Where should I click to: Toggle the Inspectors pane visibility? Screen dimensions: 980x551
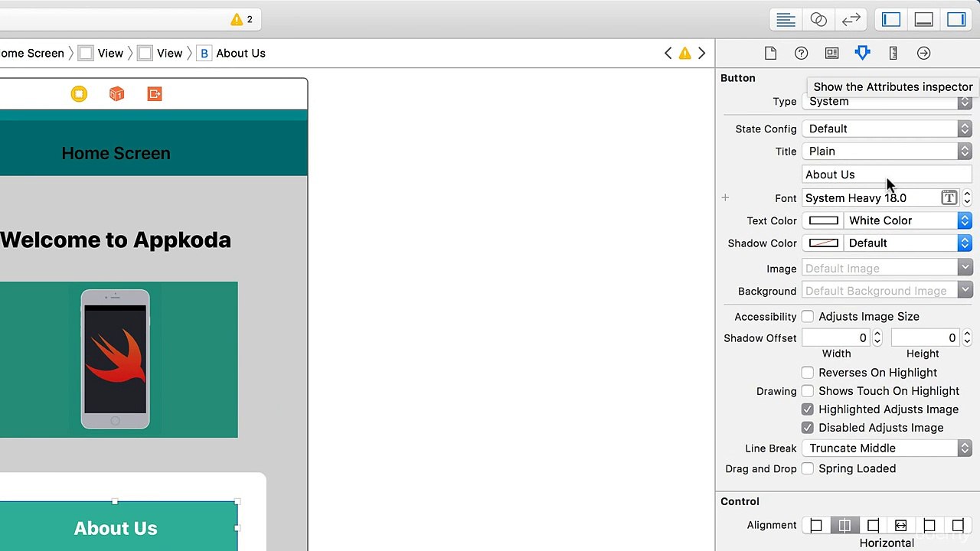(x=956, y=20)
